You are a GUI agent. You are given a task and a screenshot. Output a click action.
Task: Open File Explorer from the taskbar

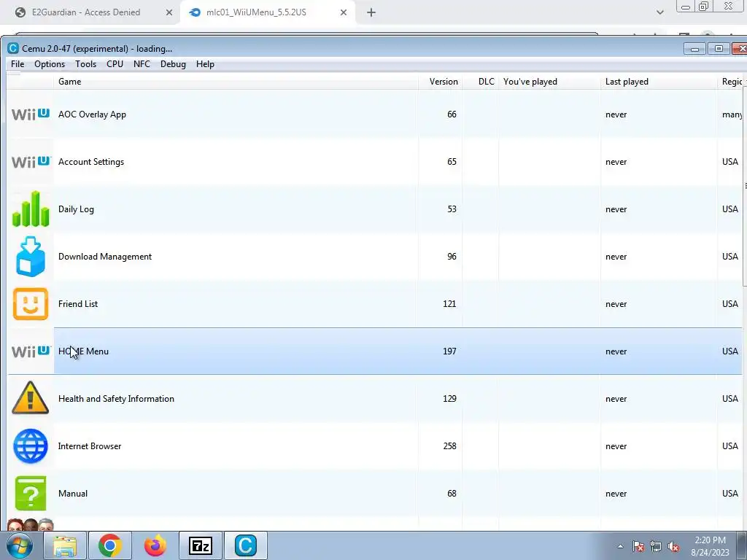[65, 545]
